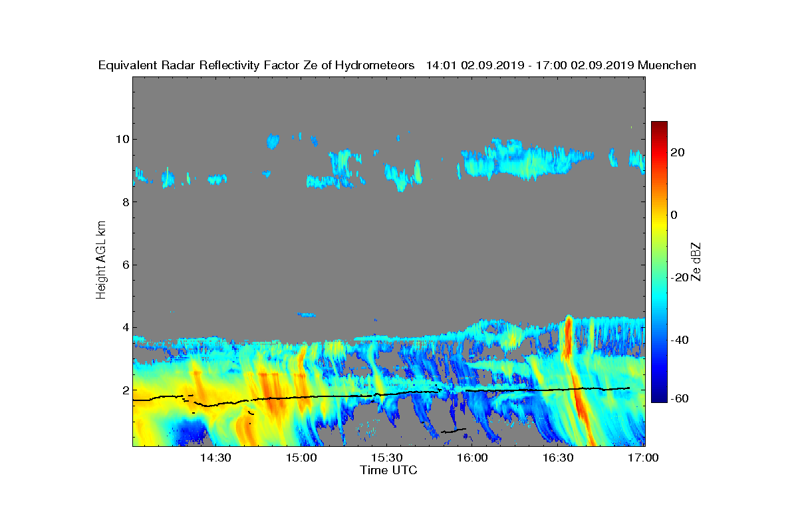Viewport: 798px width, 532px height.
Task: Click the y-axis tick label '4'
Action: [124, 327]
